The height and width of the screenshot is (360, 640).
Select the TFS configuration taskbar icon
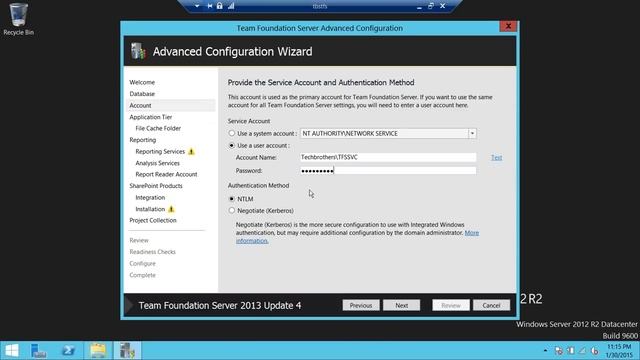pyautogui.click(x=127, y=351)
